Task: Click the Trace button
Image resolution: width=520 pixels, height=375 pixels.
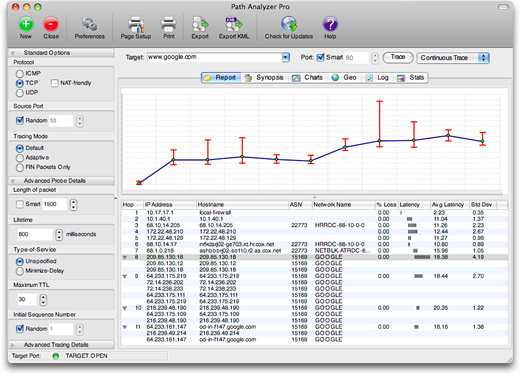Action: 398,57
